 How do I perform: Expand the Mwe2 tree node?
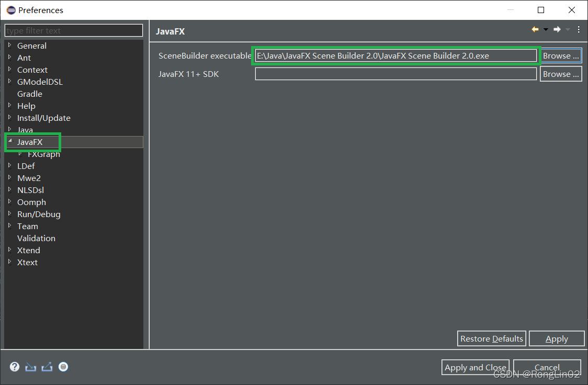(10, 177)
